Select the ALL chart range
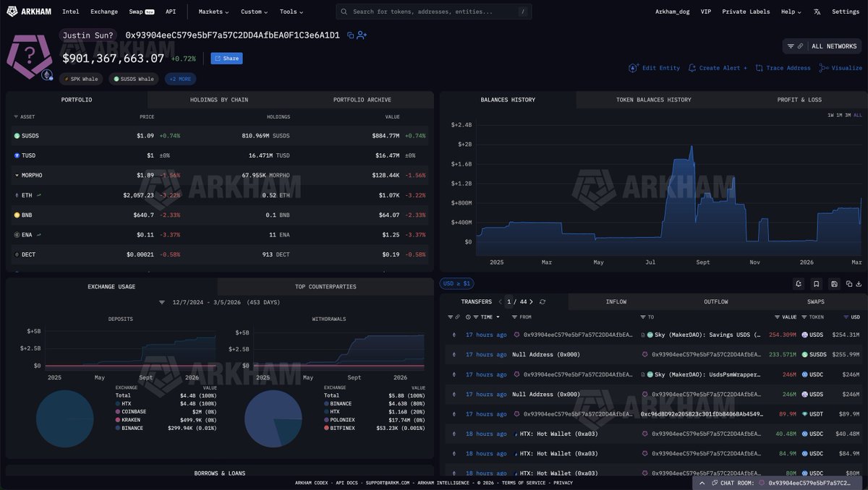 [858, 116]
